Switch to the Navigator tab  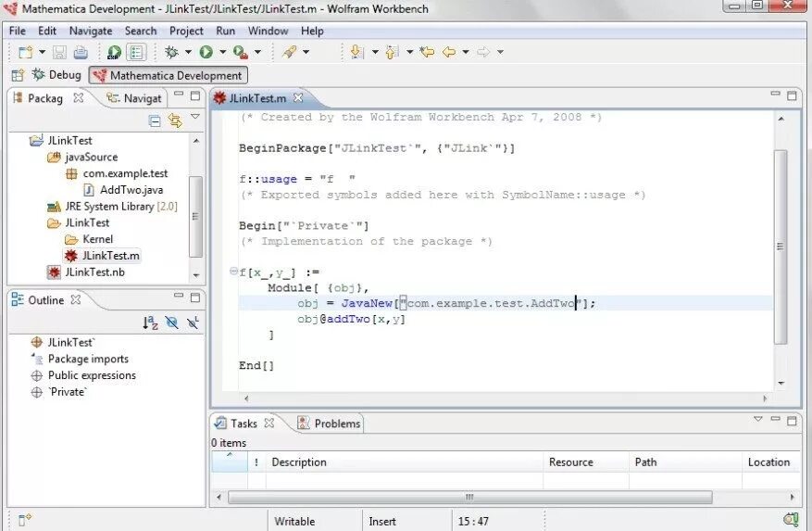(134, 98)
